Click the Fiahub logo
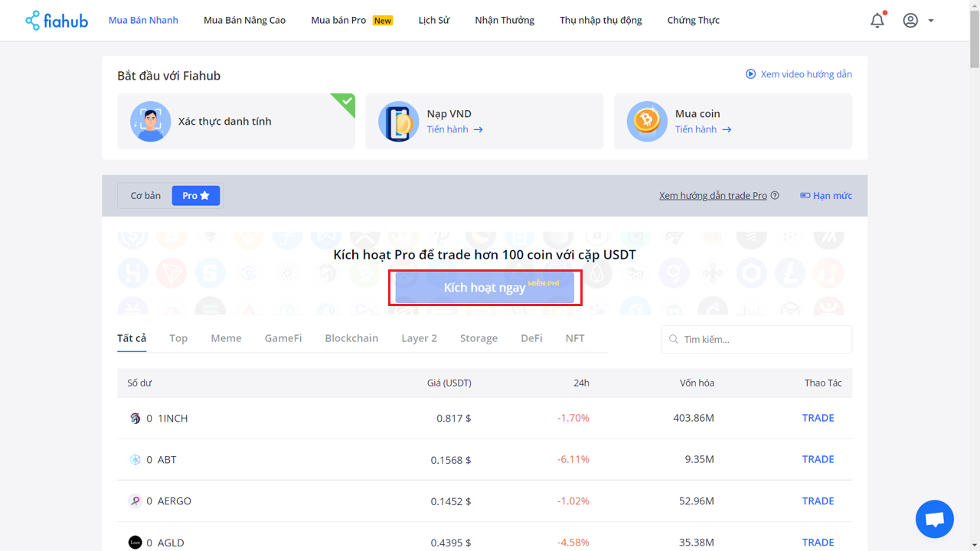 pos(57,20)
